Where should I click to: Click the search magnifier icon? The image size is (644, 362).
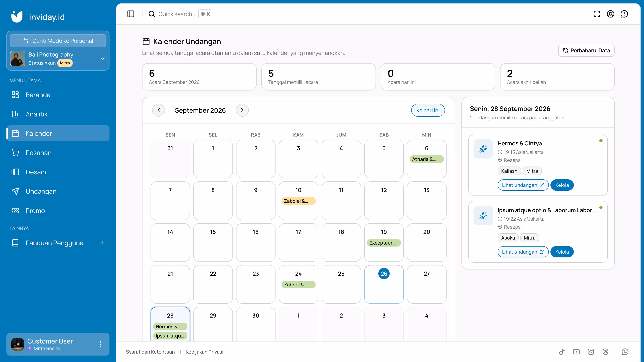click(x=152, y=14)
